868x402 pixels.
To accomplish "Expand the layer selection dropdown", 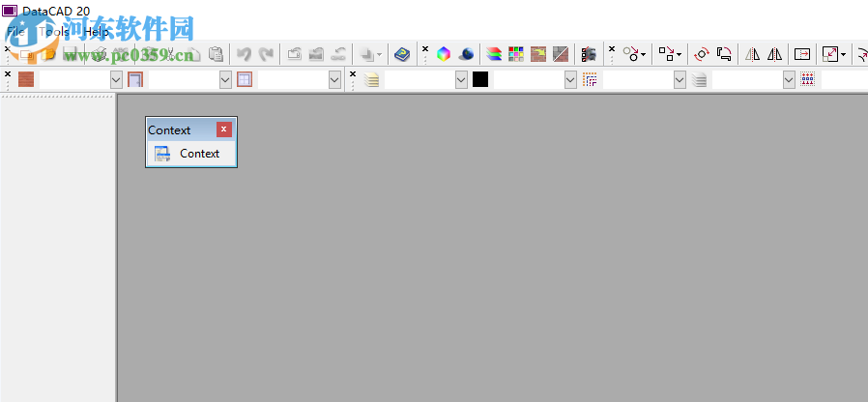I will point(462,80).
